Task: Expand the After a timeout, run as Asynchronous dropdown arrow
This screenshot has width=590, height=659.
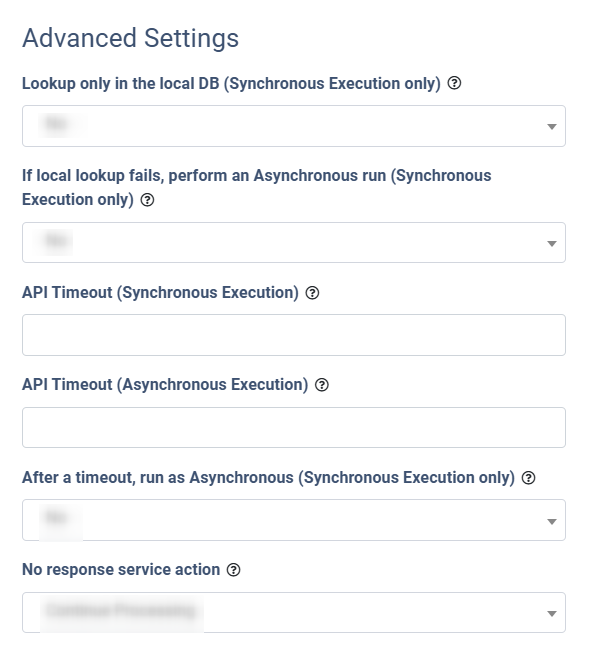Action: [552, 522]
